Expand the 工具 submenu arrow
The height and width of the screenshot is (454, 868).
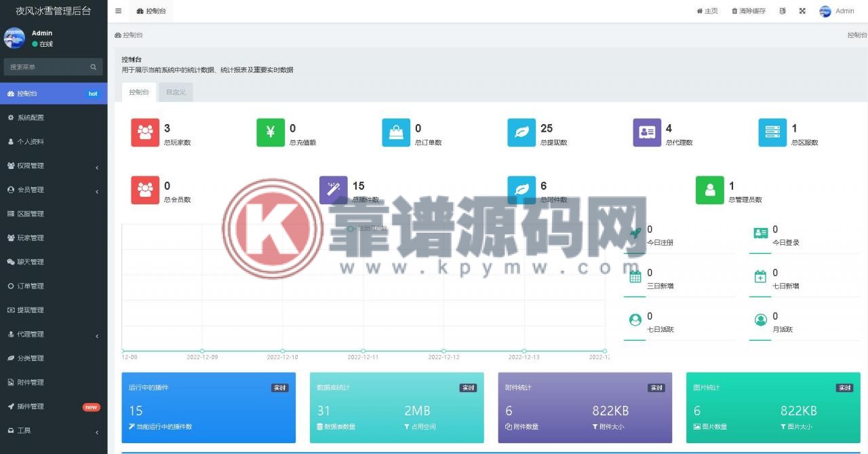coord(97,432)
